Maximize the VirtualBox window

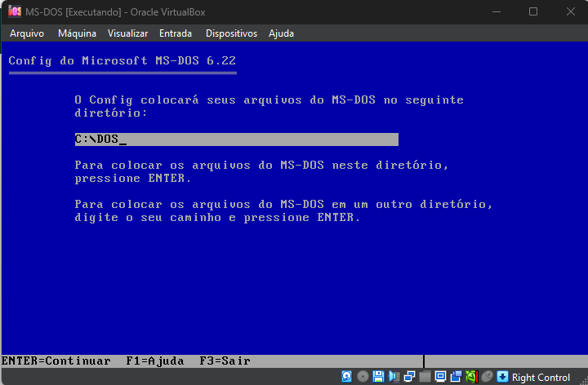click(533, 11)
